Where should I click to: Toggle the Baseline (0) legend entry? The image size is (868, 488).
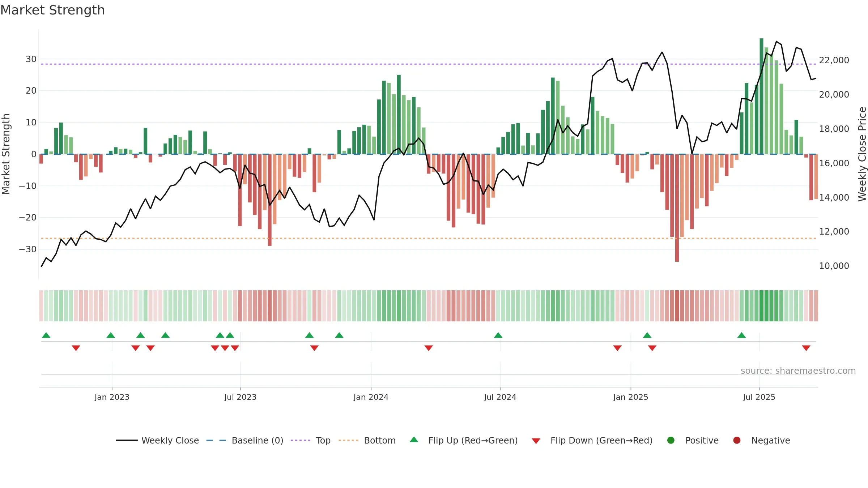pyautogui.click(x=244, y=440)
